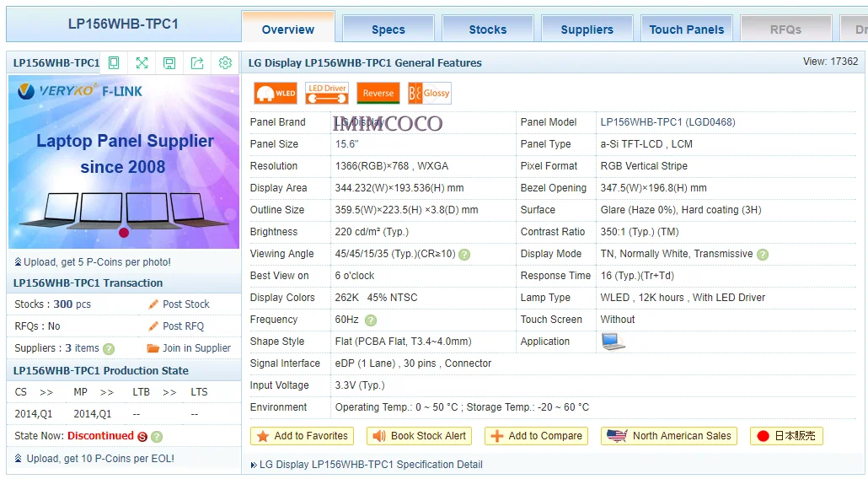
Task: Open the Touch Panels tab
Action: [687, 28]
